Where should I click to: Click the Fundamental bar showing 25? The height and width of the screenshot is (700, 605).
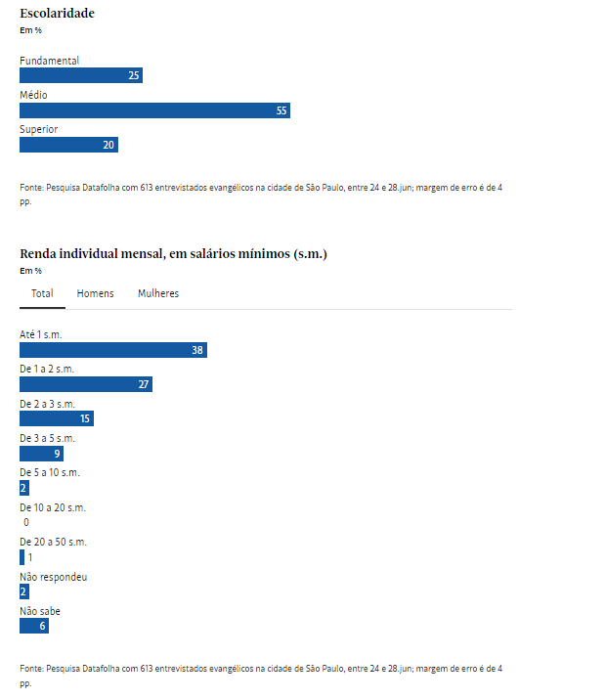(x=81, y=75)
